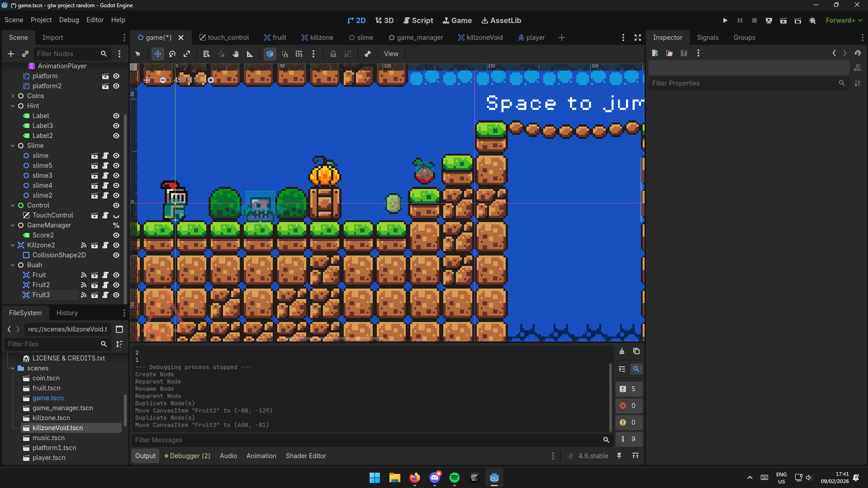Viewport: 868px width, 488px height.
Task: Select the Ruler Mode tool
Action: [250, 54]
